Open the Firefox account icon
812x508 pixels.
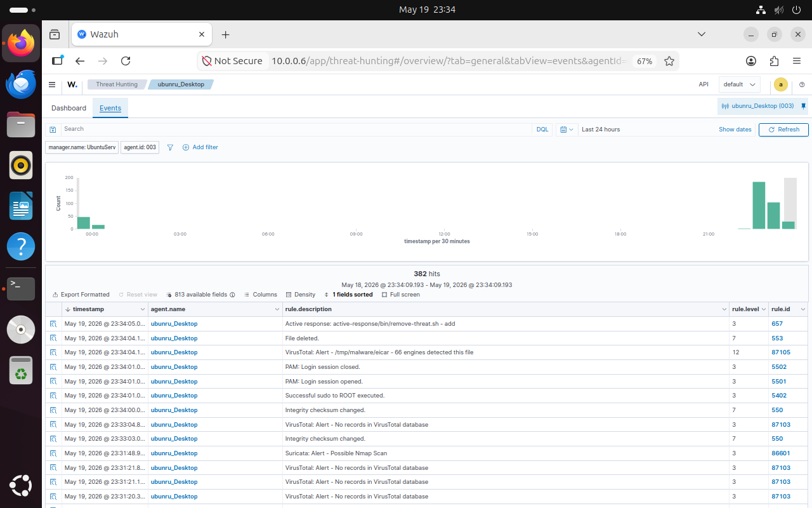751,61
